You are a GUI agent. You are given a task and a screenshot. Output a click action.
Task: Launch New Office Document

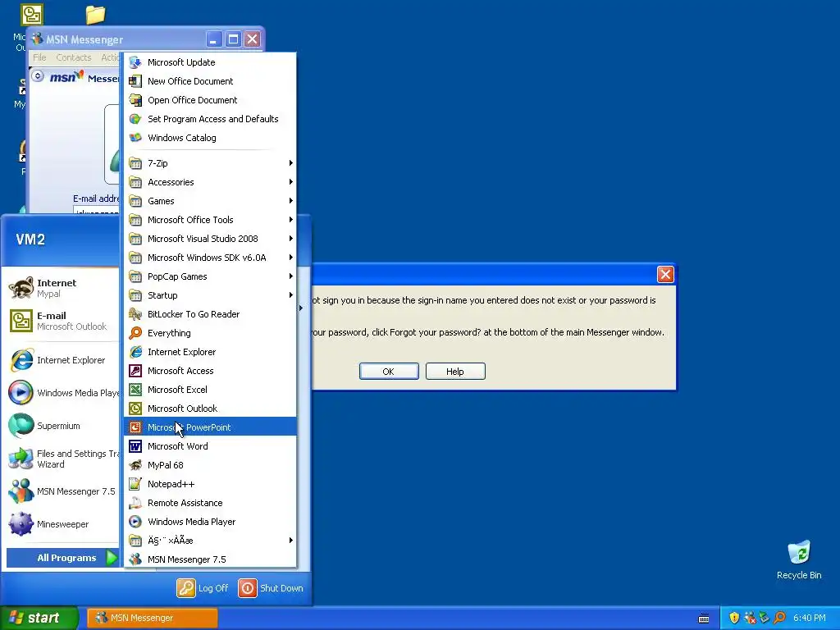click(210, 81)
